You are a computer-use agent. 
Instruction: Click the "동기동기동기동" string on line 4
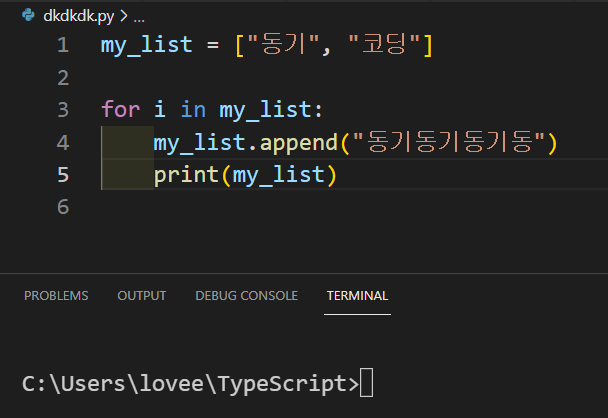pyautogui.click(x=449, y=142)
